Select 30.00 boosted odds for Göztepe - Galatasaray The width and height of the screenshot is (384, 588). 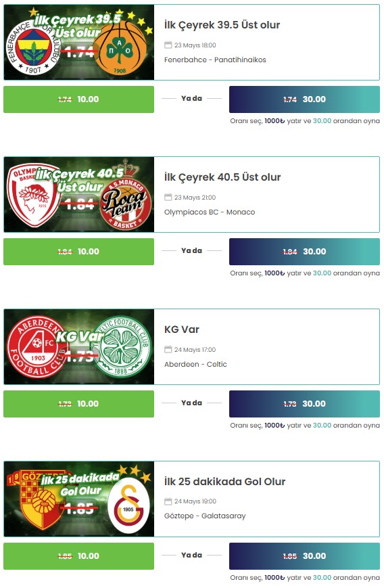coord(304,556)
